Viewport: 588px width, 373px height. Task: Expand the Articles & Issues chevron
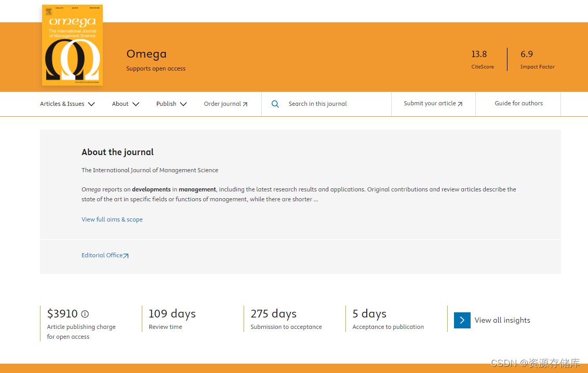coord(91,104)
